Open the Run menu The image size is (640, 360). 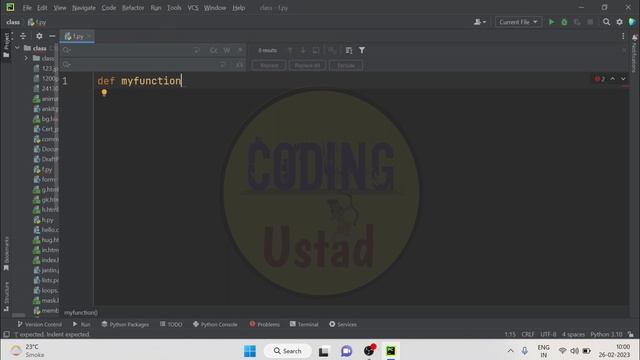pyautogui.click(x=156, y=8)
